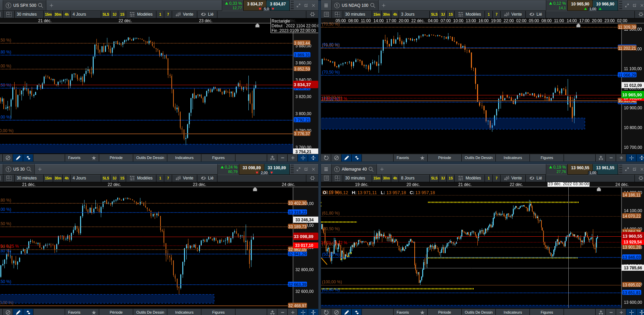Add a new tab beside US SPX 500
Image resolution: width=644 pixels, height=315 pixels.
(x=51, y=5)
